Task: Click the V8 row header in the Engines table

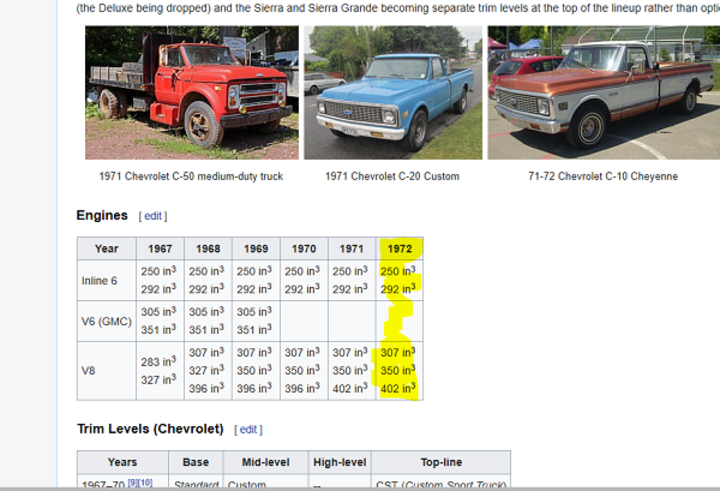Action: point(90,370)
